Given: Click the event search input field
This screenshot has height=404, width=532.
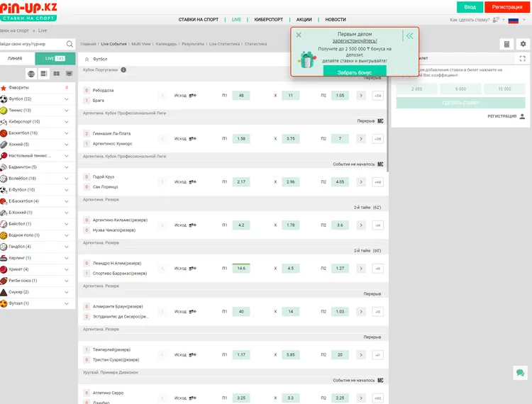Looking at the screenshot, I should (x=32, y=44).
